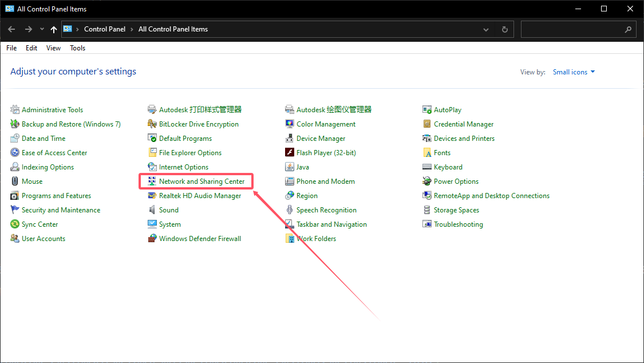Open the Speech Recognition link
This screenshot has width=644, height=363.
pyautogui.click(x=326, y=210)
